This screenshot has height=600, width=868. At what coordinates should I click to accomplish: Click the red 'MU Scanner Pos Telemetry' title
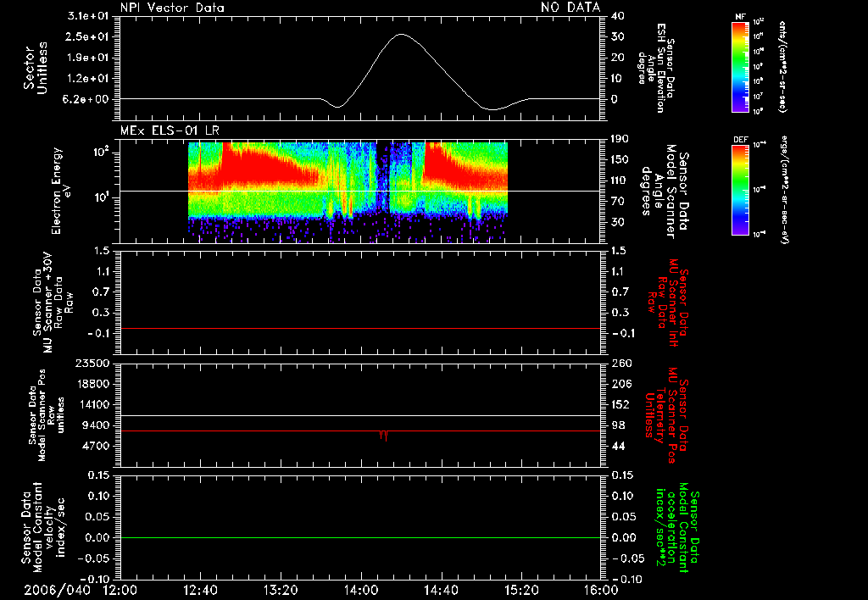668,415
